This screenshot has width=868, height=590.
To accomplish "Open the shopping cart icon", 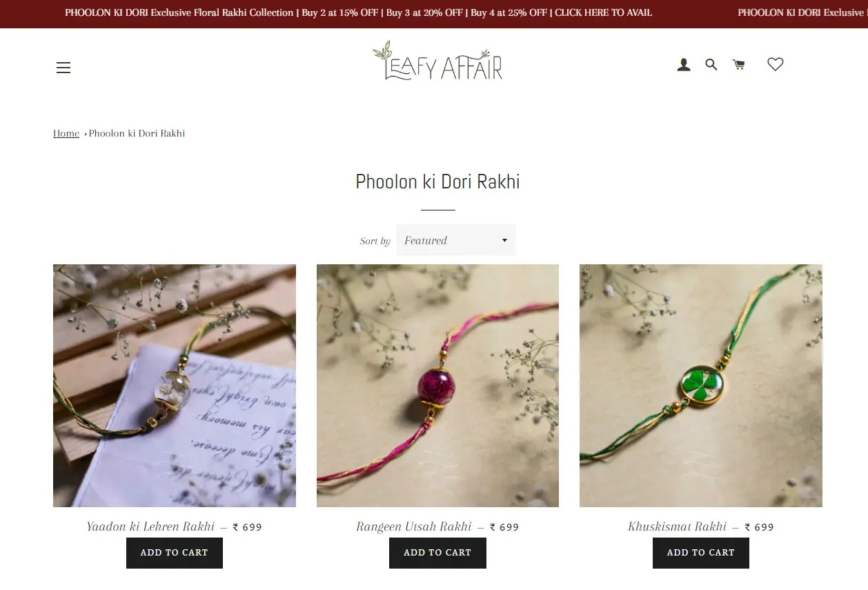I will coord(739,65).
